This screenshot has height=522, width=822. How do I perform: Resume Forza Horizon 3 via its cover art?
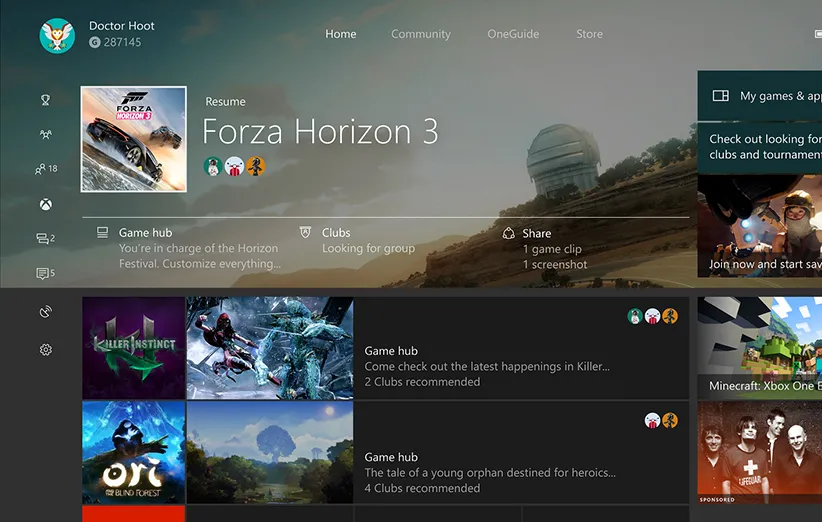(133, 139)
